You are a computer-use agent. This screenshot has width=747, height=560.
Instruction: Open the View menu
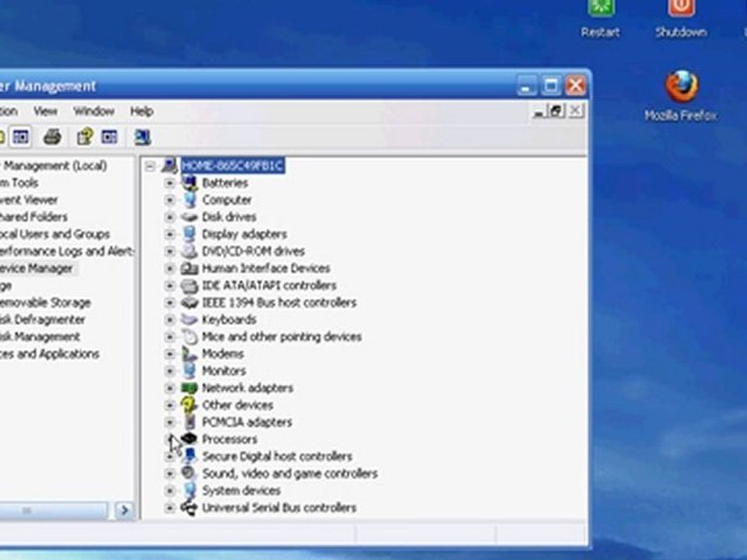[45, 111]
